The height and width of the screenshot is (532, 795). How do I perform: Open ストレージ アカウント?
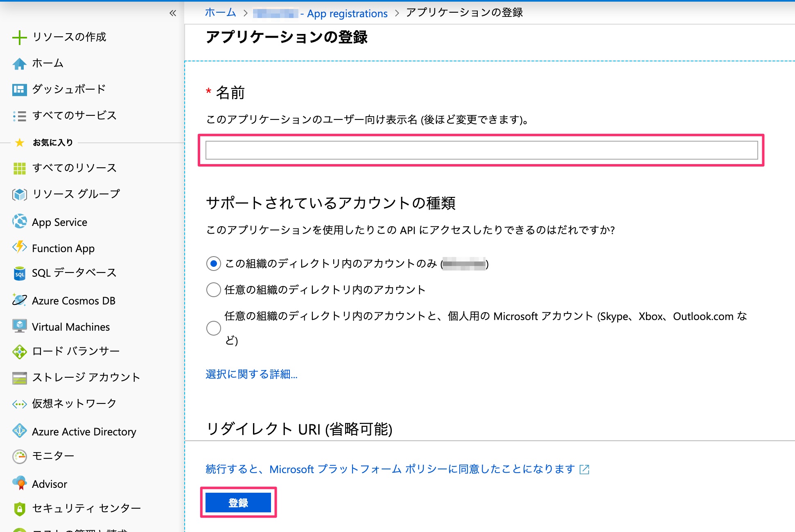(x=86, y=377)
